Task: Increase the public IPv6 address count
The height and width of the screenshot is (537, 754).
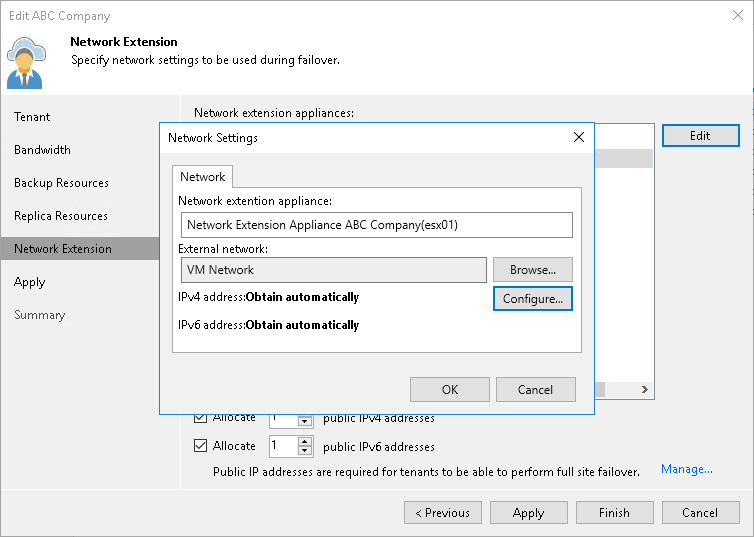Action: pyautogui.click(x=305, y=441)
